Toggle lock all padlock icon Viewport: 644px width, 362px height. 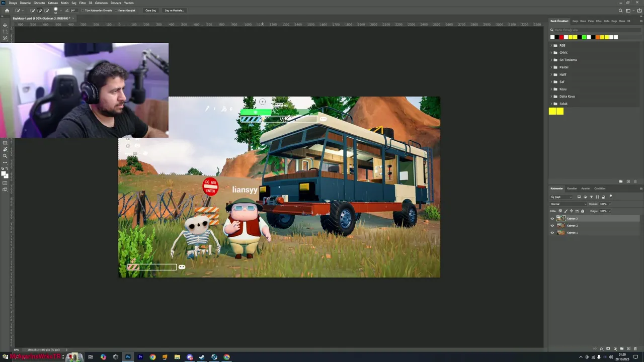[583, 211]
